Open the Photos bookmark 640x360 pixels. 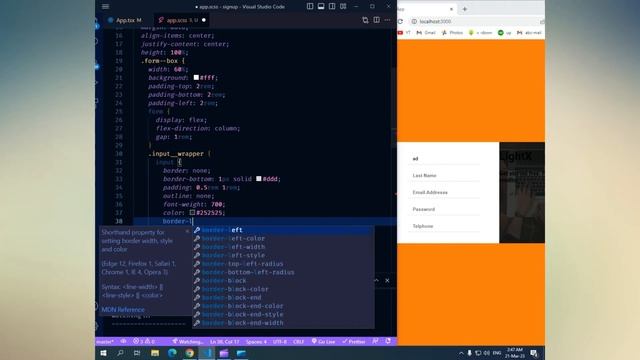[452, 33]
